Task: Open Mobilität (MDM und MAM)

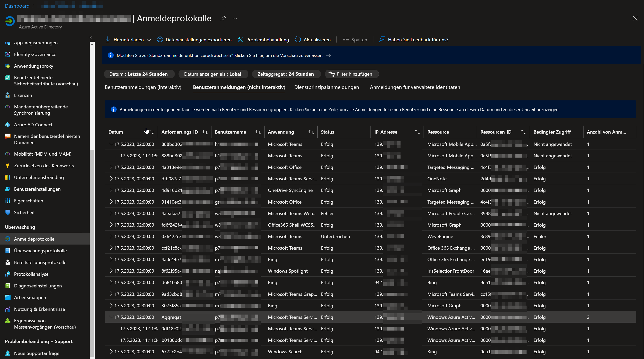Action: click(x=43, y=154)
